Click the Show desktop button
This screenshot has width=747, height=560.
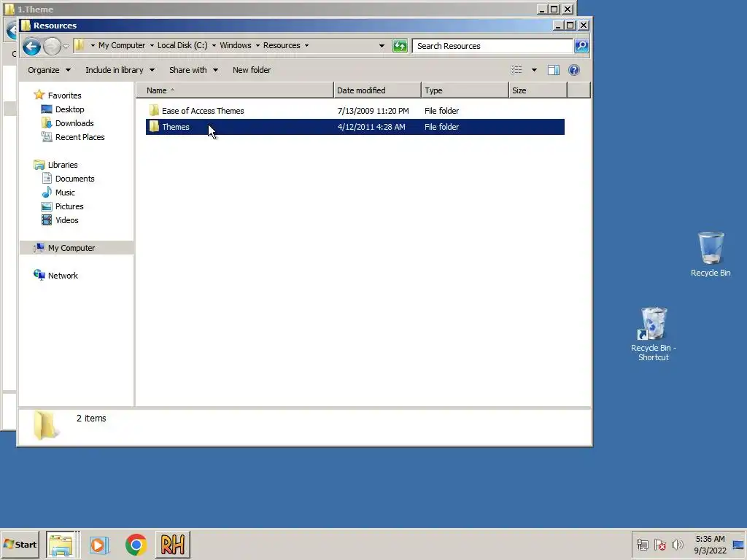click(x=739, y=544)
